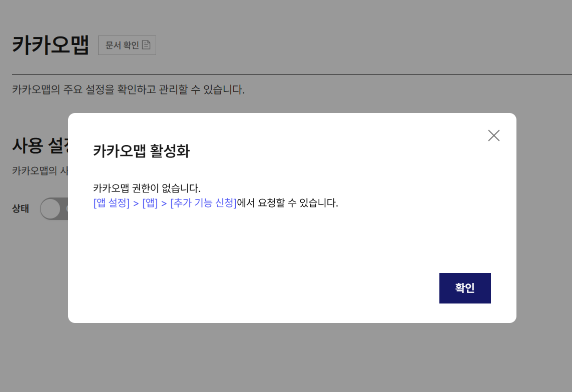Click the 확인 button in the dialog

[x=465, y=288]
